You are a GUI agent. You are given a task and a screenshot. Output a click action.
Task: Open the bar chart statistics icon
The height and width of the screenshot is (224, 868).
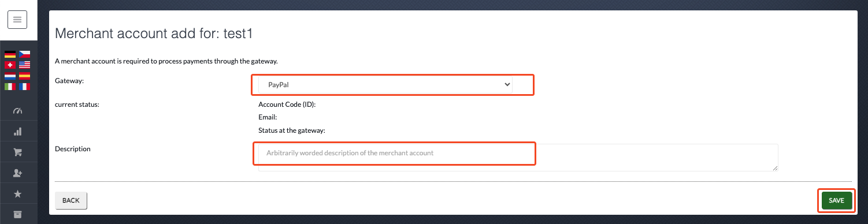coord(17,132)
